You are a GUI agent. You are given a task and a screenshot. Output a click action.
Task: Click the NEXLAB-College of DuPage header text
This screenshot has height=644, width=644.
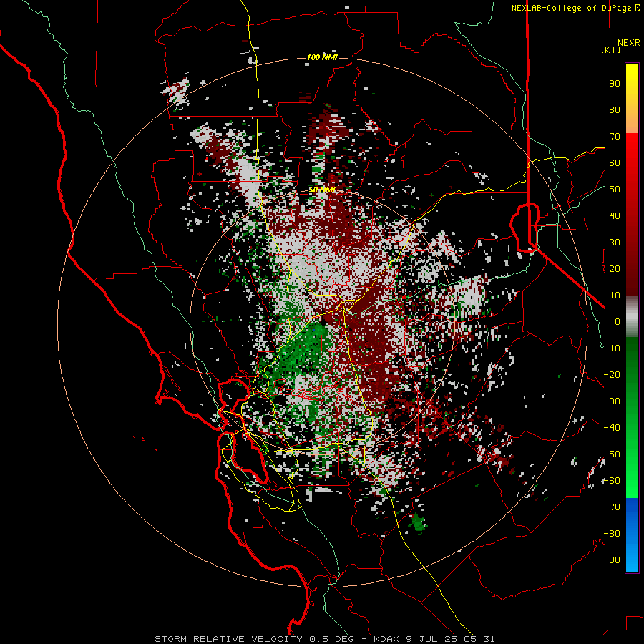pos(576,8)
